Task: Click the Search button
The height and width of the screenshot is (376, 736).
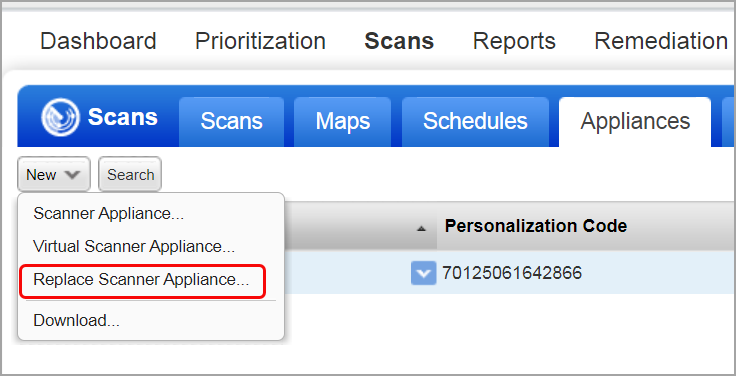Action: pos(130,175)
